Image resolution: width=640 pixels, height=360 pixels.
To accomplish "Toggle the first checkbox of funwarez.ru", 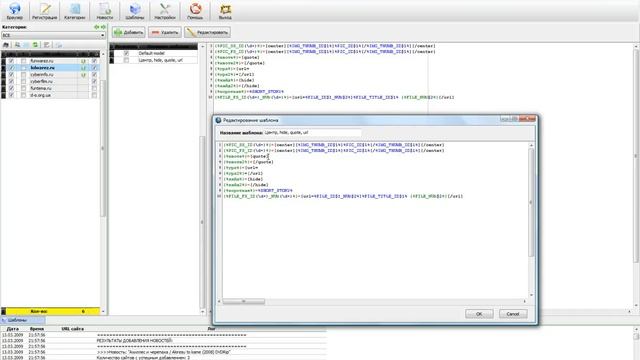I will point(11,61).
